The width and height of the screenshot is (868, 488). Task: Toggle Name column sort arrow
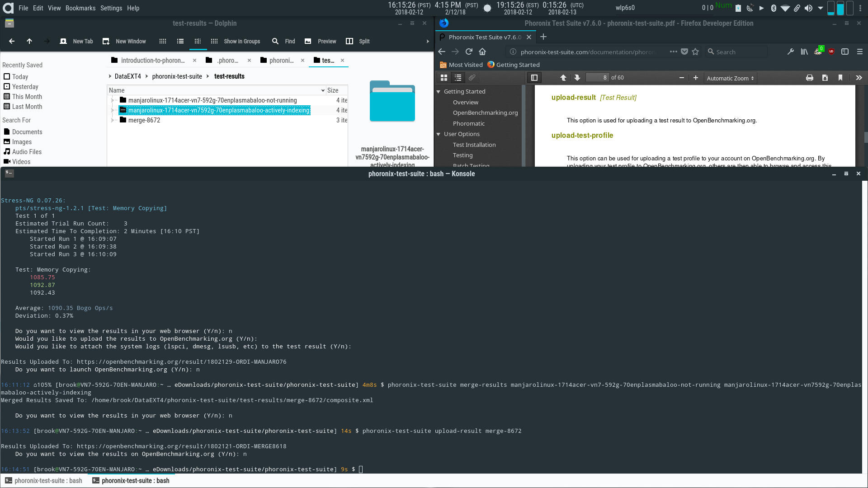[323, 90]
